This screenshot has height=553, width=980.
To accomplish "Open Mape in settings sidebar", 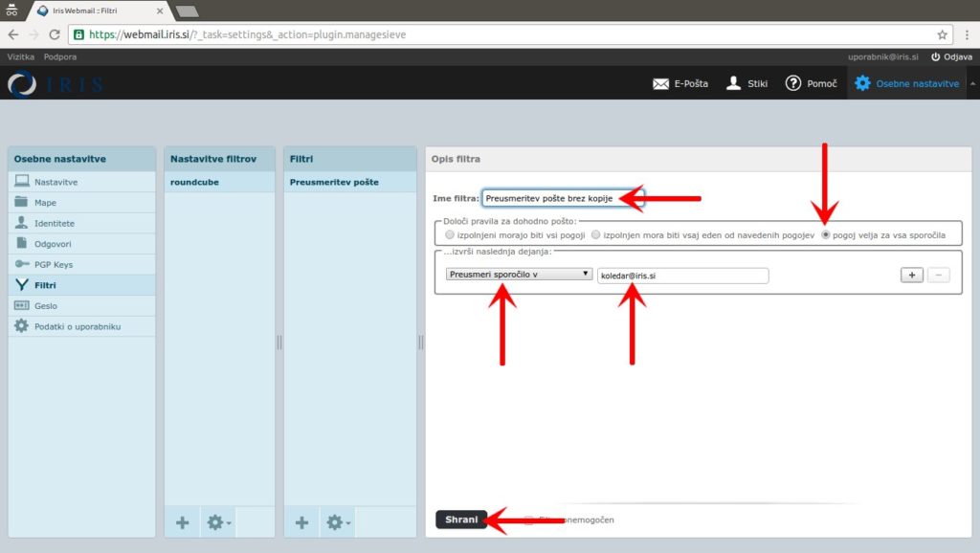I will pos(45,203).
